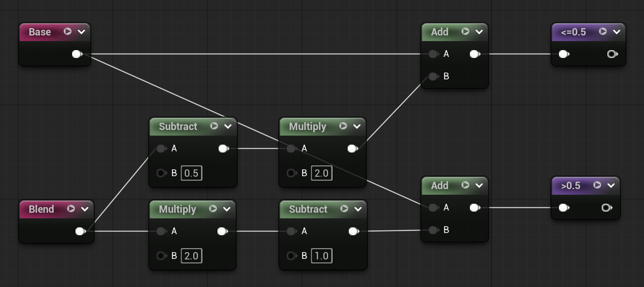Select the title of the Multiply node fed by Blend

tap(177, 209)
